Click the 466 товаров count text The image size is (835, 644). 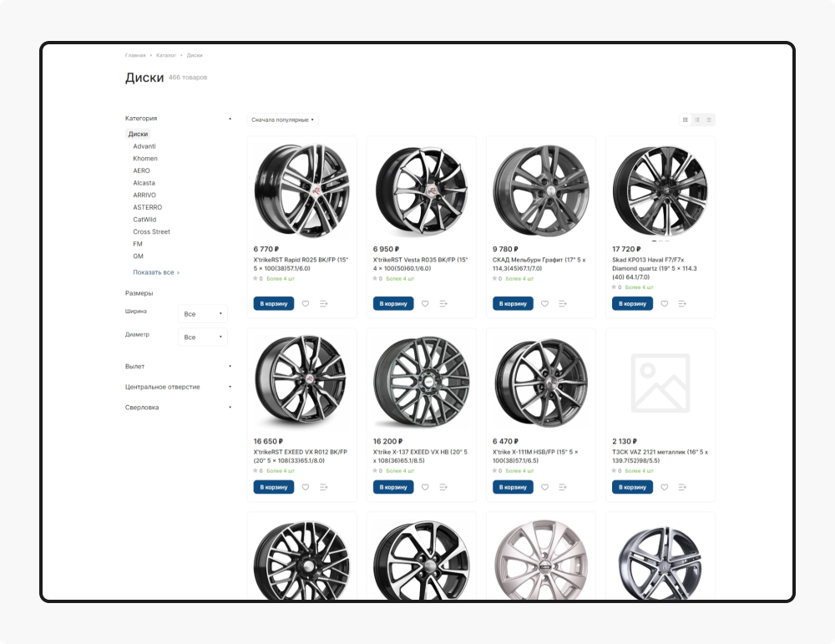[x=188, y=78]
